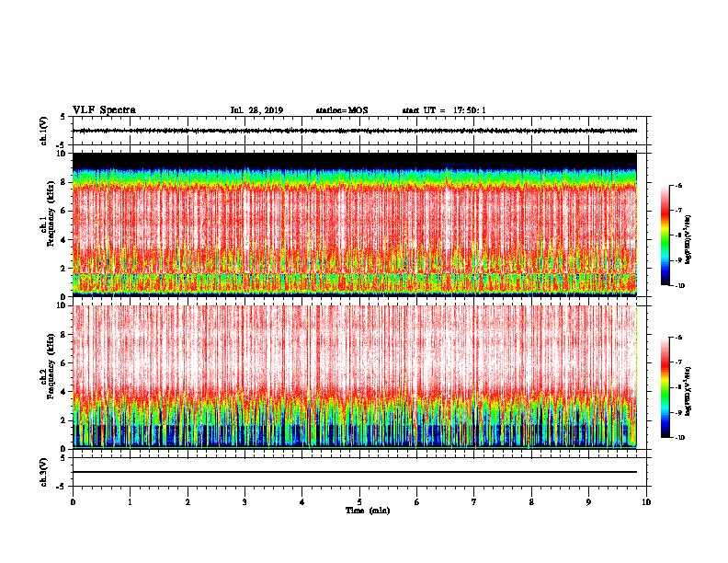The width and height of the screenshot is (728, 563).
Task: Click the flat ch.3 voltage trace line
Action: (x=355, y=472)
